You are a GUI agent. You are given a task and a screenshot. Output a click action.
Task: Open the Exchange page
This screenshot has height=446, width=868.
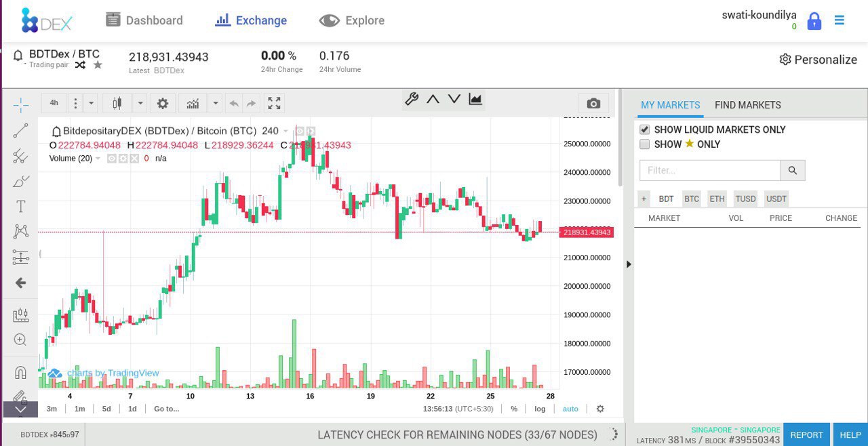point(251,20)
